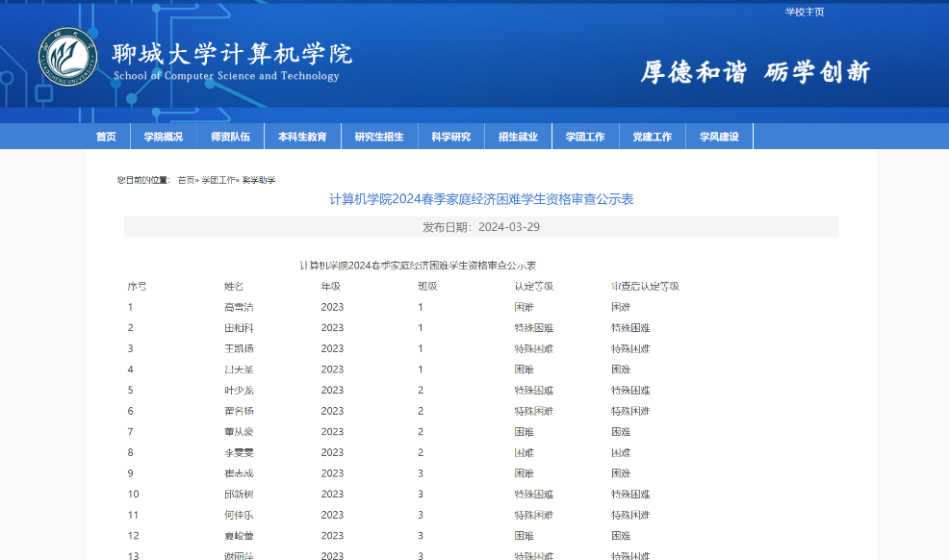The image size is (949, 560).
Task: Select 师资队伍 in the navigation bar
Action: pos(230,137)
